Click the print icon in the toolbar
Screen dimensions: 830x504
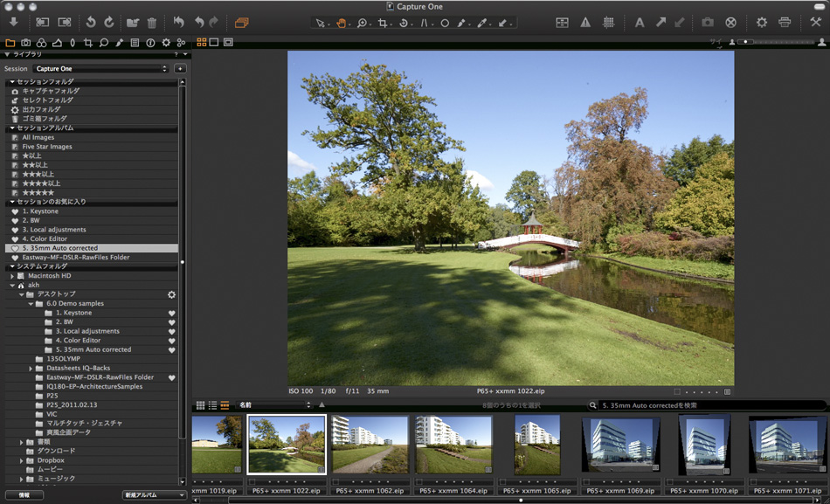click(x=784, y=24)
